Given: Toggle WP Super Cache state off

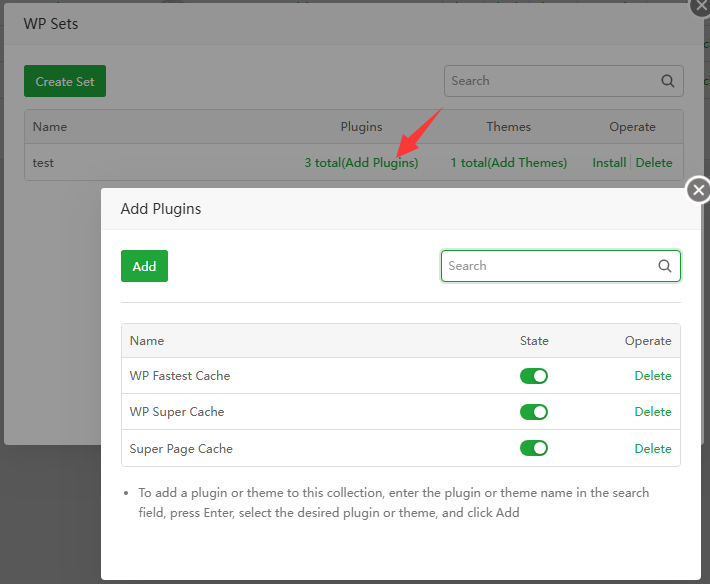Looking at the screenshot, I should [x=534, y=412].
